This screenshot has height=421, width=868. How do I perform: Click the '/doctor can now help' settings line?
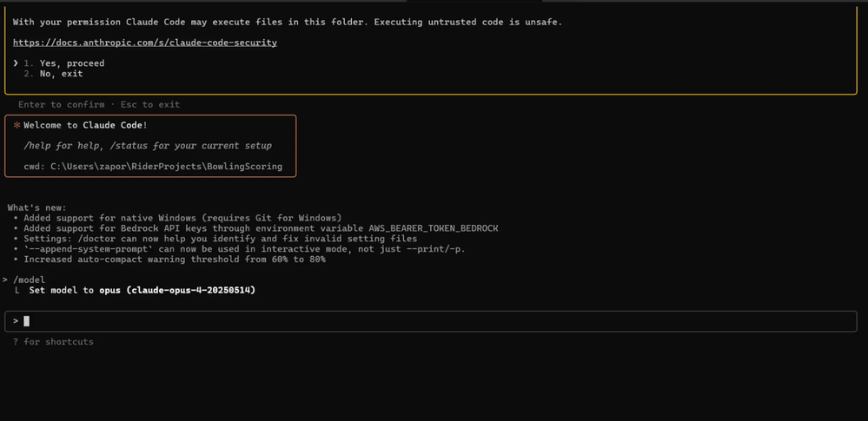215,239
